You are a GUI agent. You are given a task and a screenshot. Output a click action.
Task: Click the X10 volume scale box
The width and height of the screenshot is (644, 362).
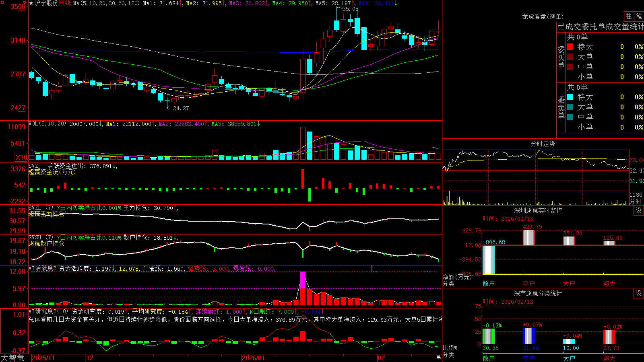(x=21, y=157)
